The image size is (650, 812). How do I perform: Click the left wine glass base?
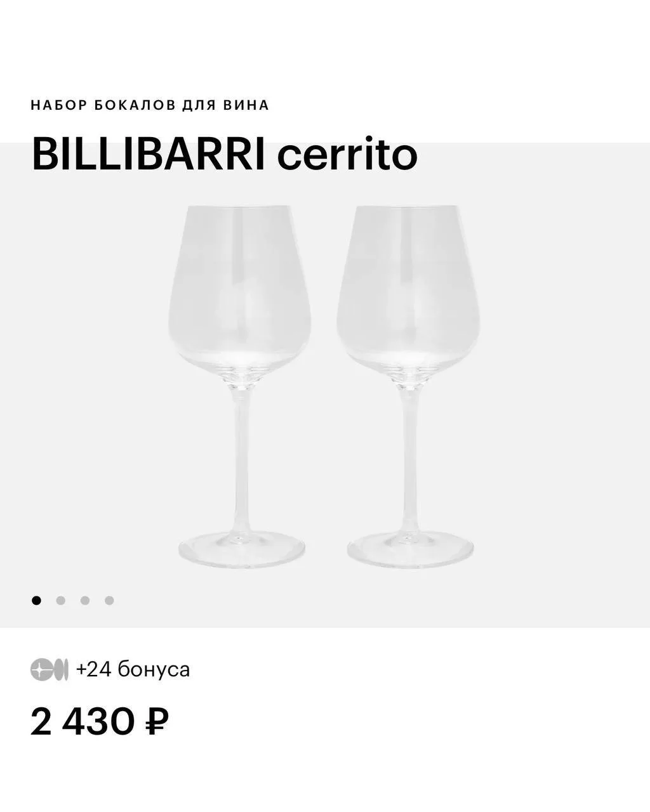pyautogui.click(x=242, y=549)
